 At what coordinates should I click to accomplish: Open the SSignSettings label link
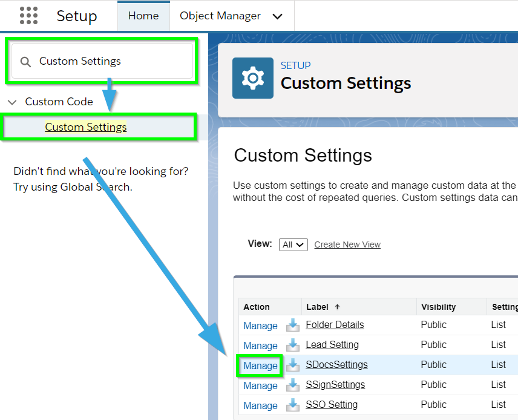(335, 384)
